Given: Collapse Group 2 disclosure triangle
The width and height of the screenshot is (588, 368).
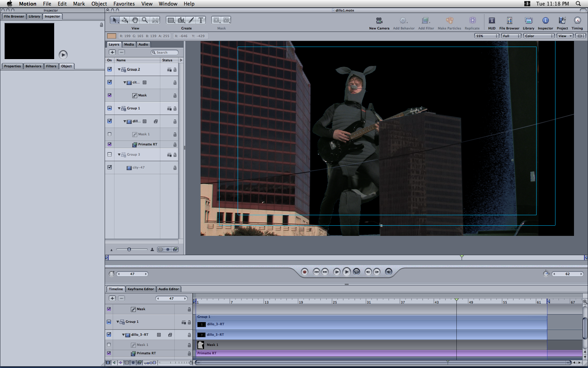Looking at the screenshot, I should (x=119, y=69).
